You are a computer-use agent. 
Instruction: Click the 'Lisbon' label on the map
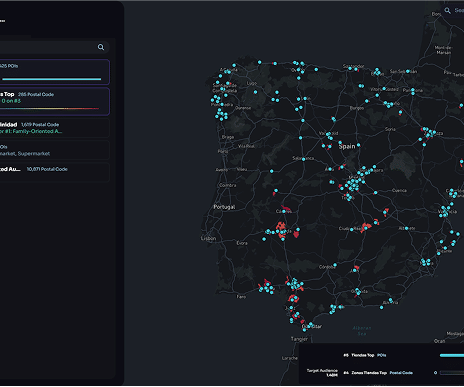208,239
